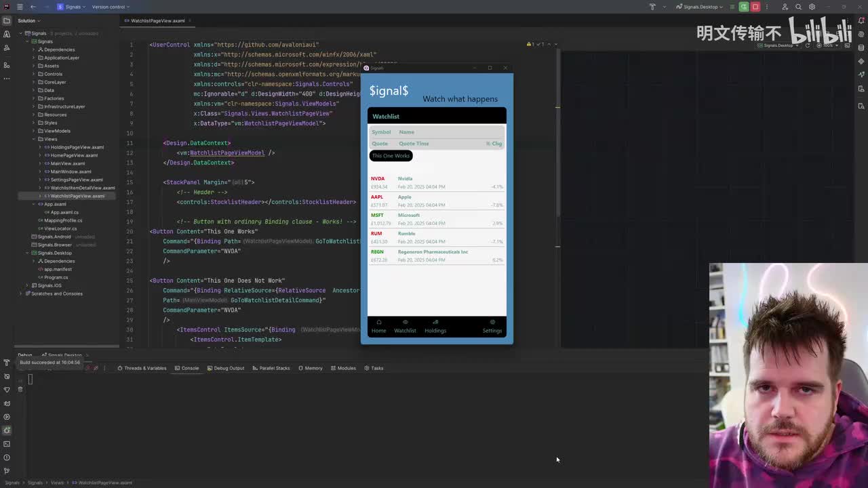Stop the running debug session
Viewport: 868px width, 488px height.
tap(755, 7)
